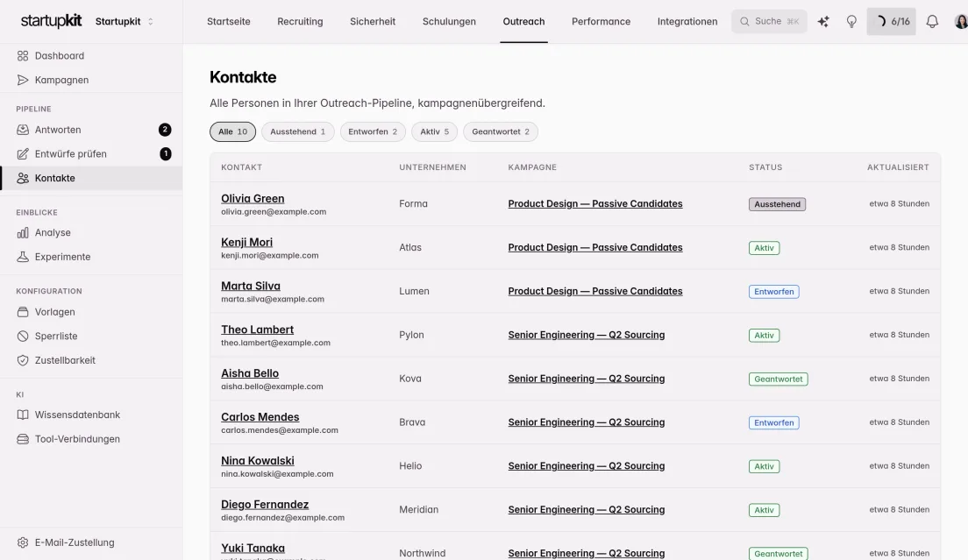Filter contacts by Entworfen
This screenshot has height=560, width=968.
(373, 131)
